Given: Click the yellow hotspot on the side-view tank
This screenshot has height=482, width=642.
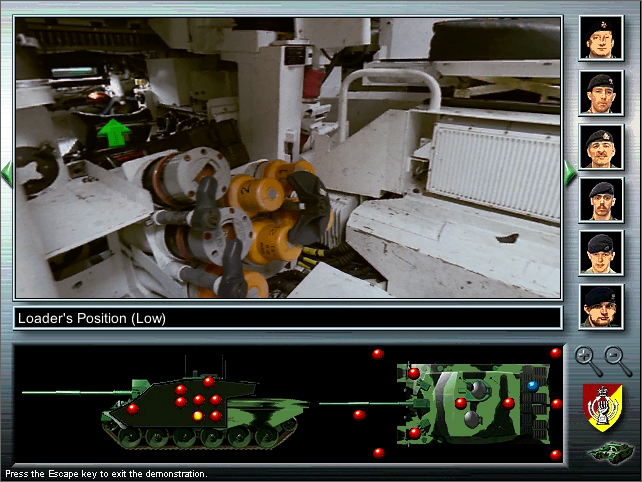Looking at the screenshot, I should (x=198, y=415).
